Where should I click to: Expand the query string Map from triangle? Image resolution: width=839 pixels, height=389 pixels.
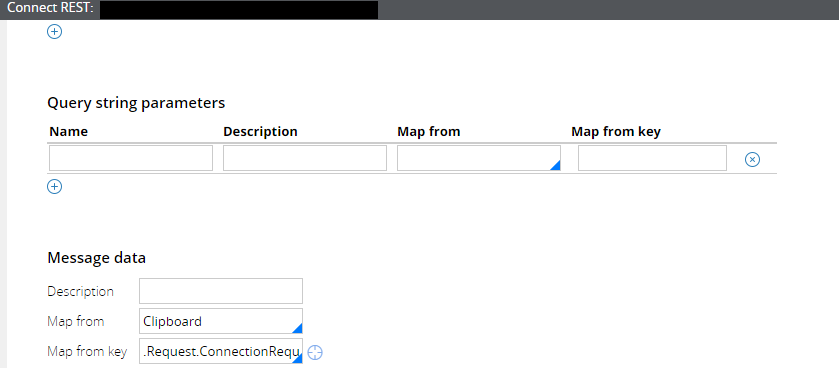555,165
